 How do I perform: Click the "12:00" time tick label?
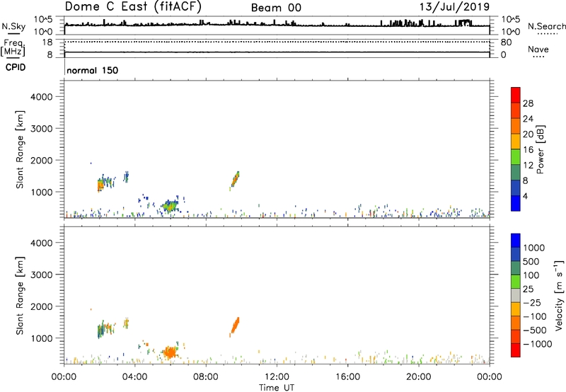click(277, 377)
